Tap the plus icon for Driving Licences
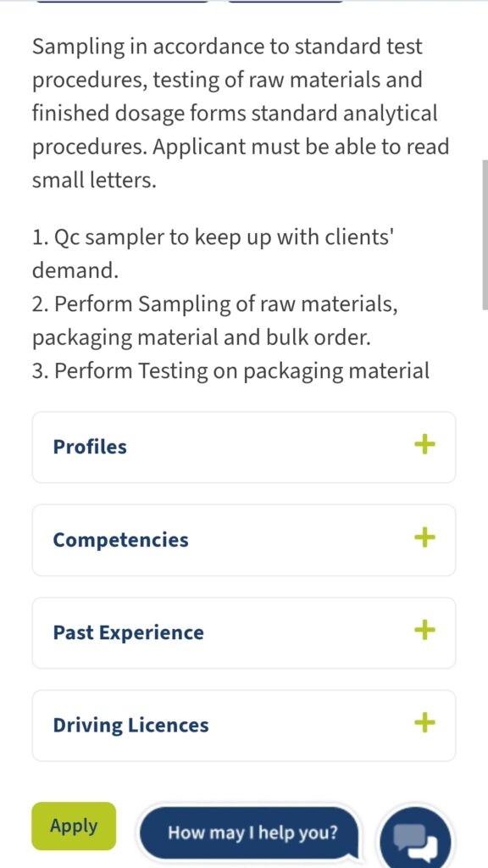The image size is (488, 868). click(x=424, y=722)
